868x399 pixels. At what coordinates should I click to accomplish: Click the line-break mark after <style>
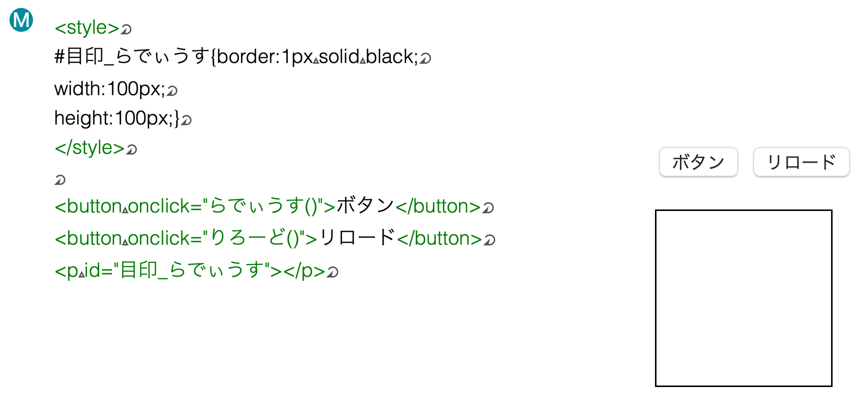126,30
